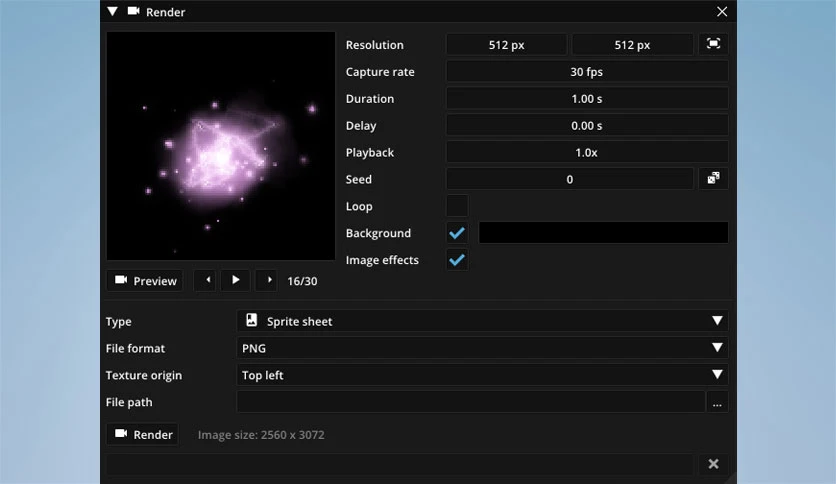Open the File format PNG dropdown
Screen dimensions: 836x484
coord(482,348)
